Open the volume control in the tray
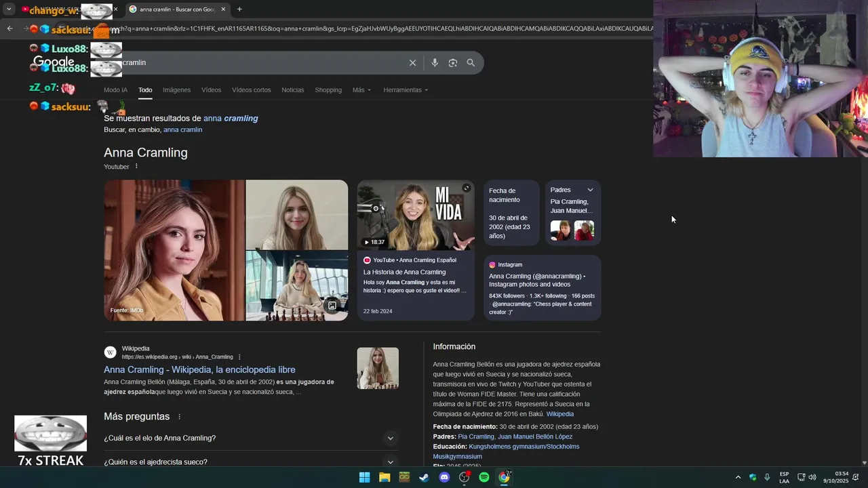Viewport: 868px width, 488px height. tap(812, 477)
